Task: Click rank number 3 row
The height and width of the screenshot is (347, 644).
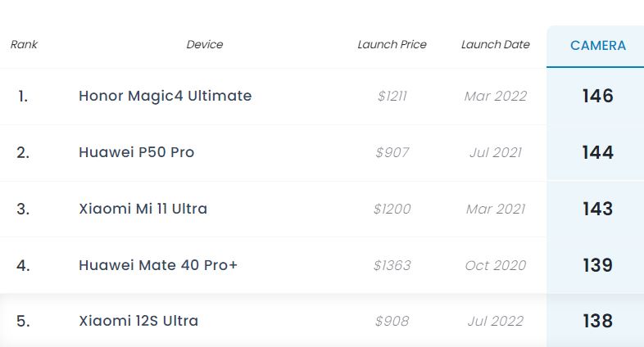Action: [23, 209]
